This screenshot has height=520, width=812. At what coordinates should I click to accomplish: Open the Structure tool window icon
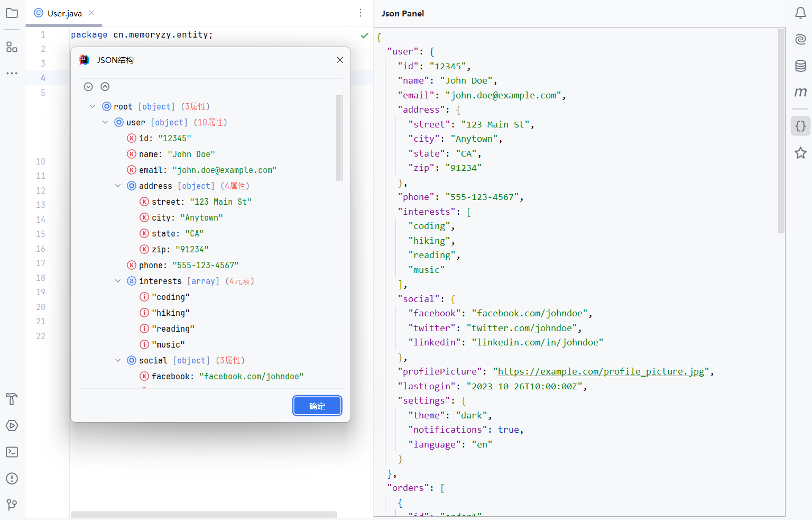click(12, 47)
